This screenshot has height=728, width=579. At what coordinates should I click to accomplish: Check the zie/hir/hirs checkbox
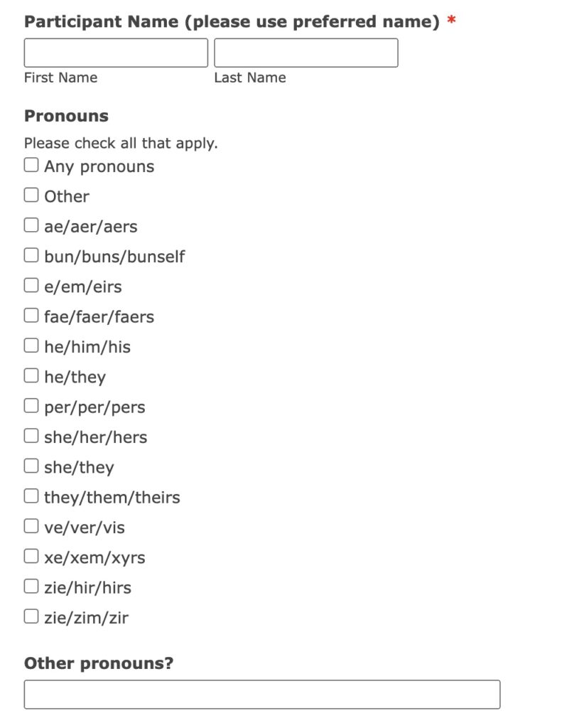[31, 587]
